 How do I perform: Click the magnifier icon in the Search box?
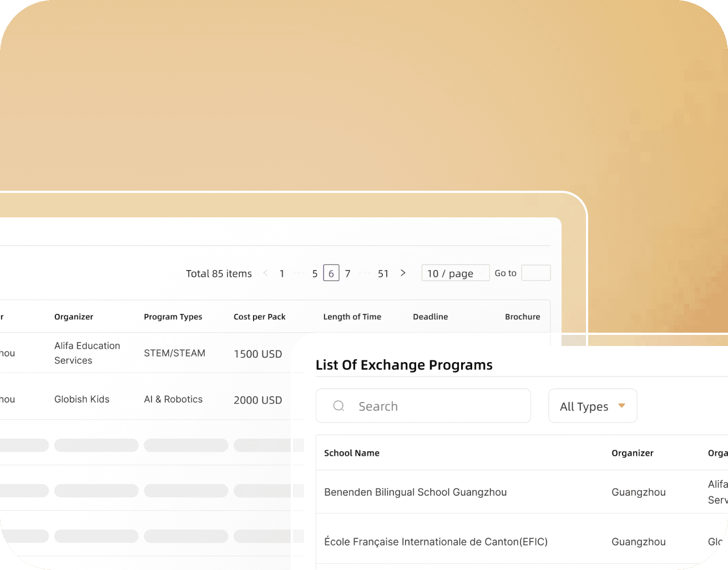(x=338, y=406)
